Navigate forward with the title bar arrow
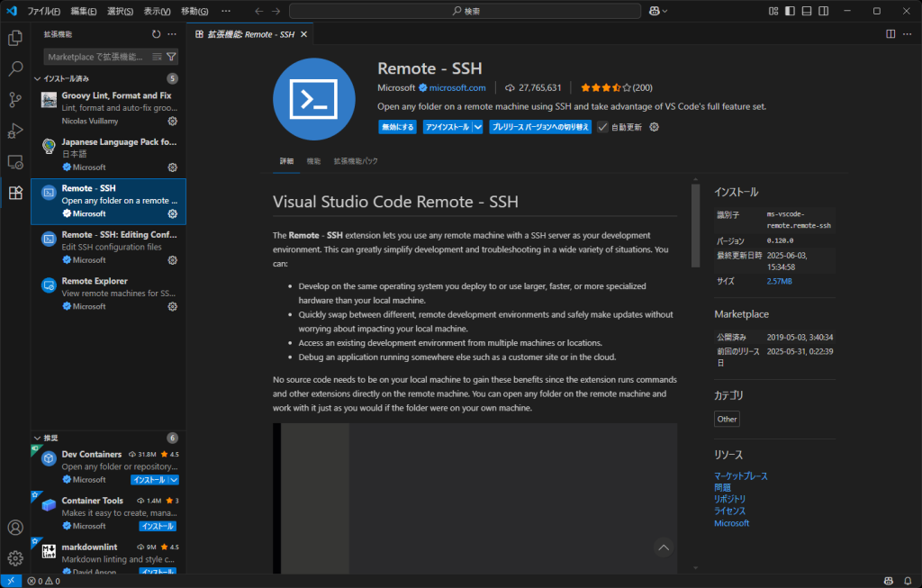 (276, 11)
